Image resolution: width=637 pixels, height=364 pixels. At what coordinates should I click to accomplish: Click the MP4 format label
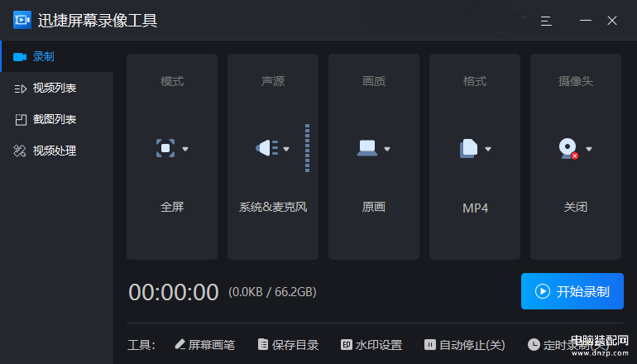(475, 208)
